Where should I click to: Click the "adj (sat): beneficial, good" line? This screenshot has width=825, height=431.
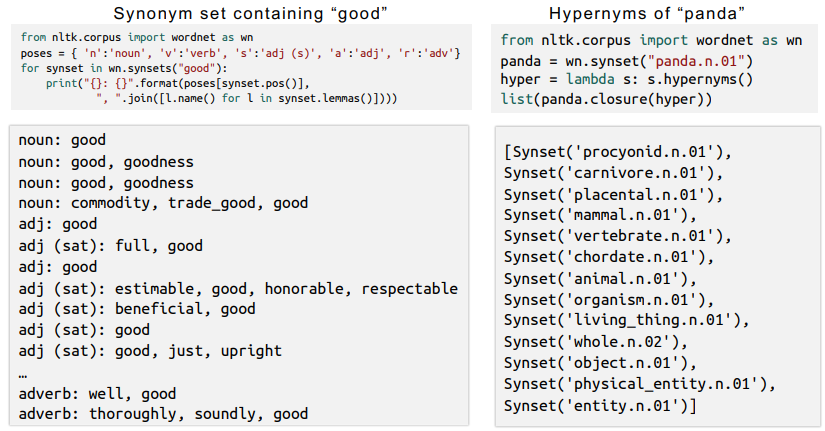pyautogui.click(x=137, y=309)
